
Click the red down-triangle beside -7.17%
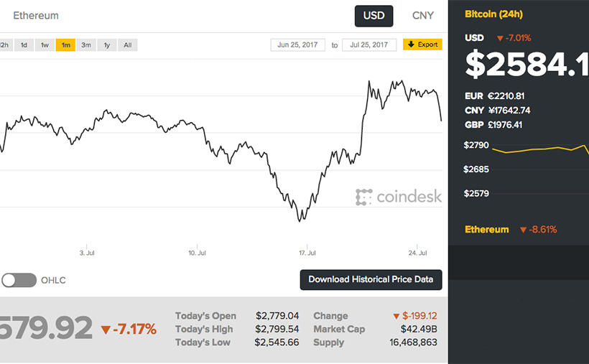(x=106, y=330)
